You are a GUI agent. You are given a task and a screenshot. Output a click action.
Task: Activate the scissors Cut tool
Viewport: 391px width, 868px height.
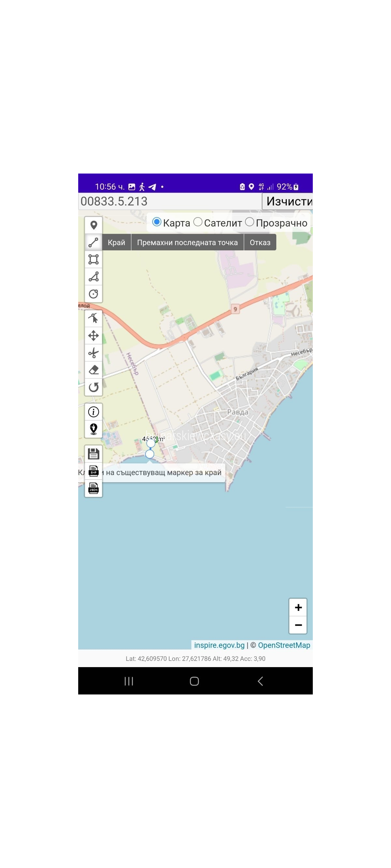94,353
